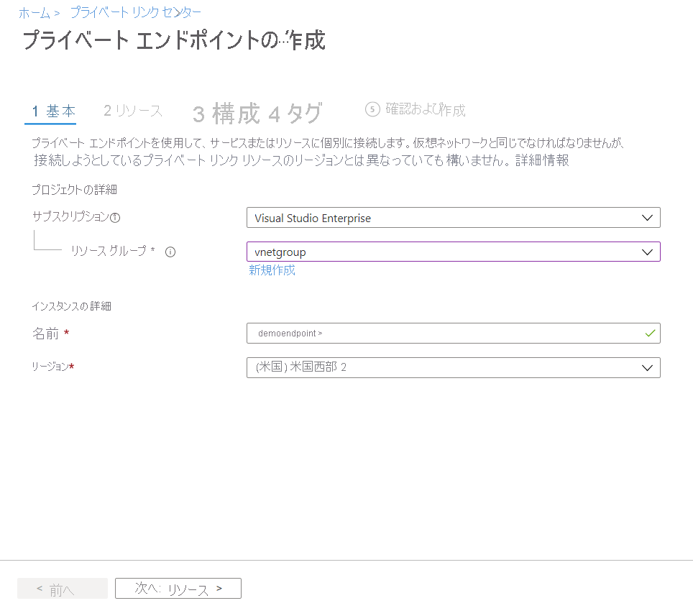Click the 詳細情報 link
Image resolution: width=693 pixels, height=616 pixels.
(542, 160)
